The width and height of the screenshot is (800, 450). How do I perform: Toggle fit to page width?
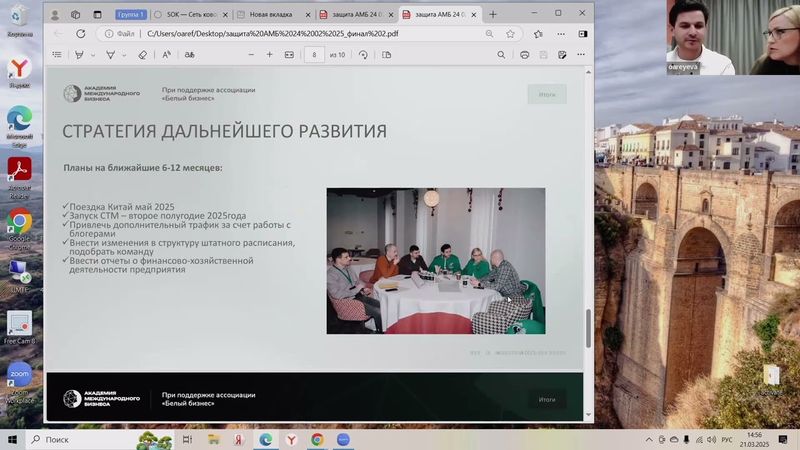pyautogui.click(x=289, y=55)
